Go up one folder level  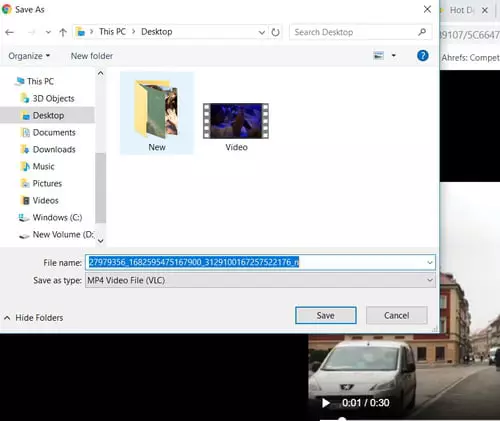[x=63, y=32]
